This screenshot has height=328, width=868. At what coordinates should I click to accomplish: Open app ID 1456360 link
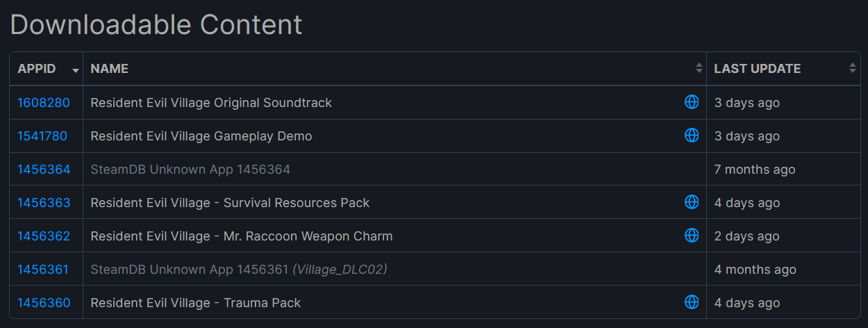tap(44, 303)
